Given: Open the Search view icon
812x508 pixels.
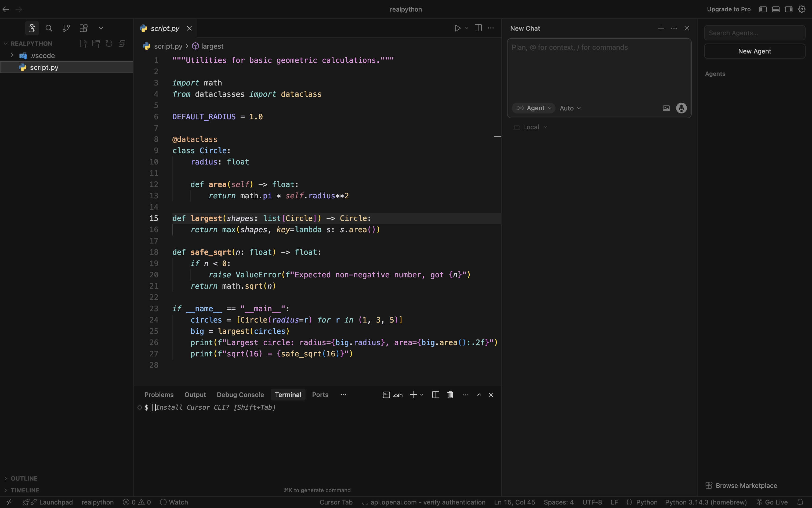Looking at the screenshot, I should (49, 28).
